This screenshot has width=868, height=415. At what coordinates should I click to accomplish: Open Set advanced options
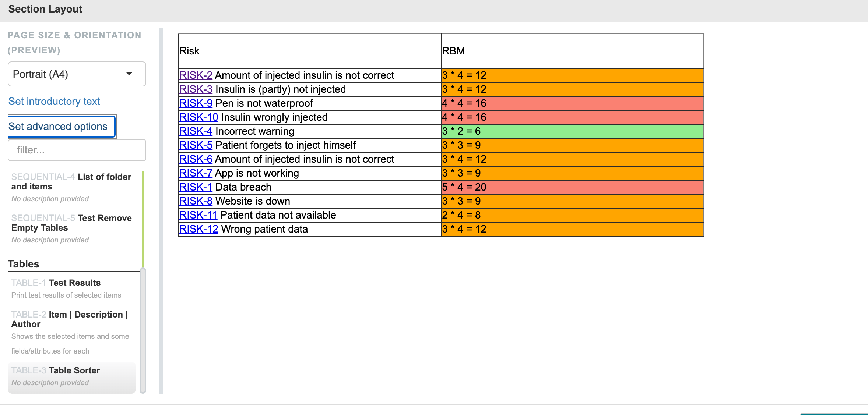(x=58, y=126)
